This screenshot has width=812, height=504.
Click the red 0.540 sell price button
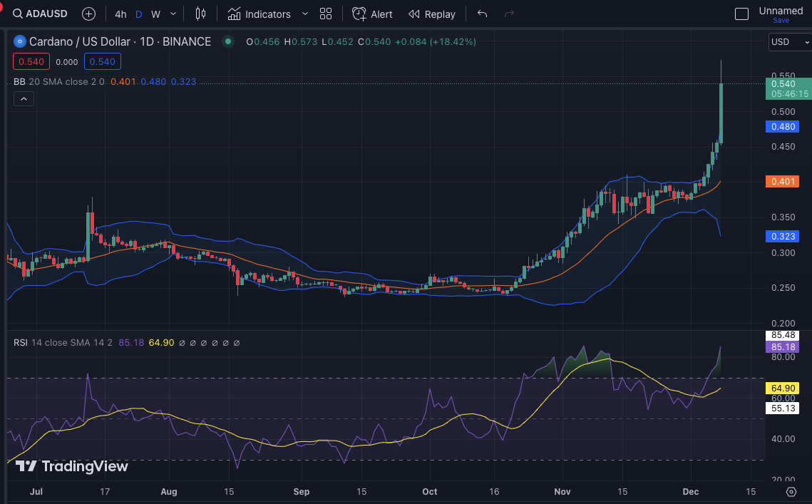click(x=31, y=62)
